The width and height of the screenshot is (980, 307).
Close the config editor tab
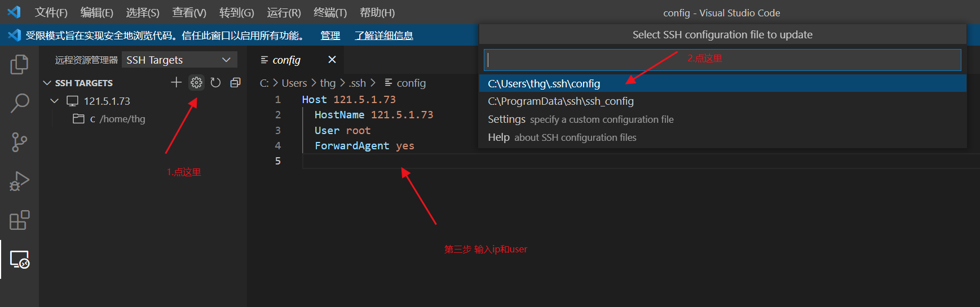coord(332,60)
